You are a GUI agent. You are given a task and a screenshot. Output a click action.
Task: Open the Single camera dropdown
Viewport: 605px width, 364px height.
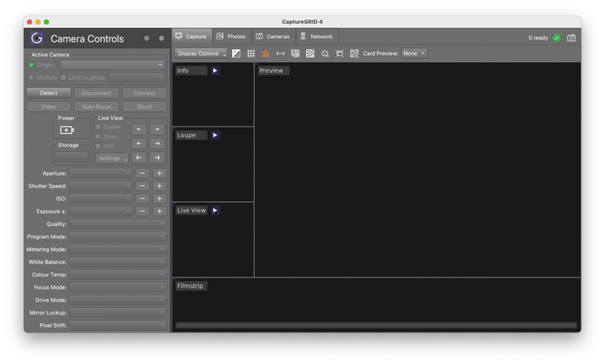112,65
